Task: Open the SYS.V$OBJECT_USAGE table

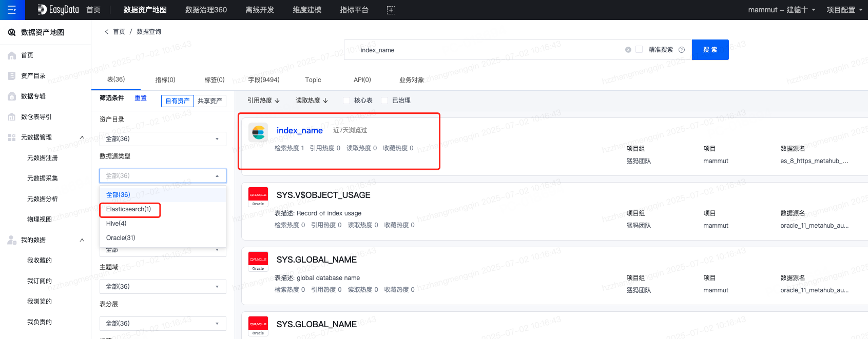Action: 323,195
